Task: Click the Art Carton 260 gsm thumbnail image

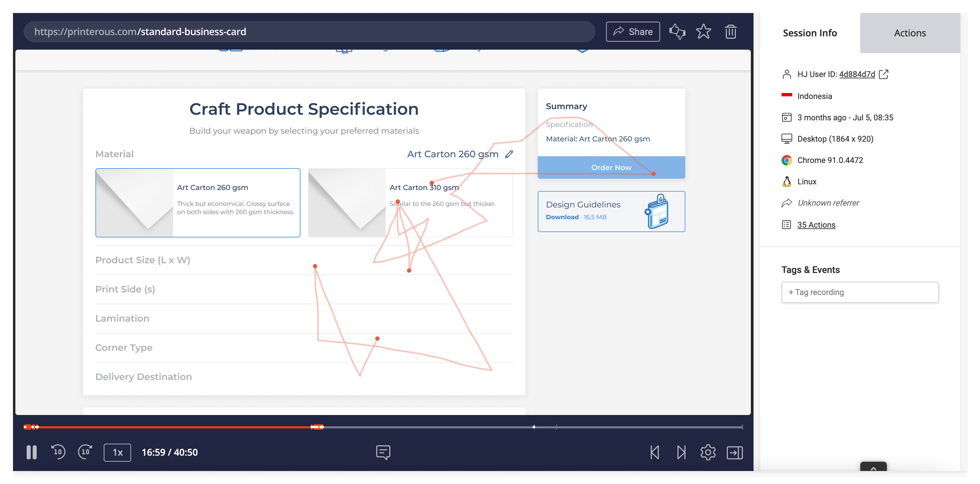Action: click(x=134, y=203)
